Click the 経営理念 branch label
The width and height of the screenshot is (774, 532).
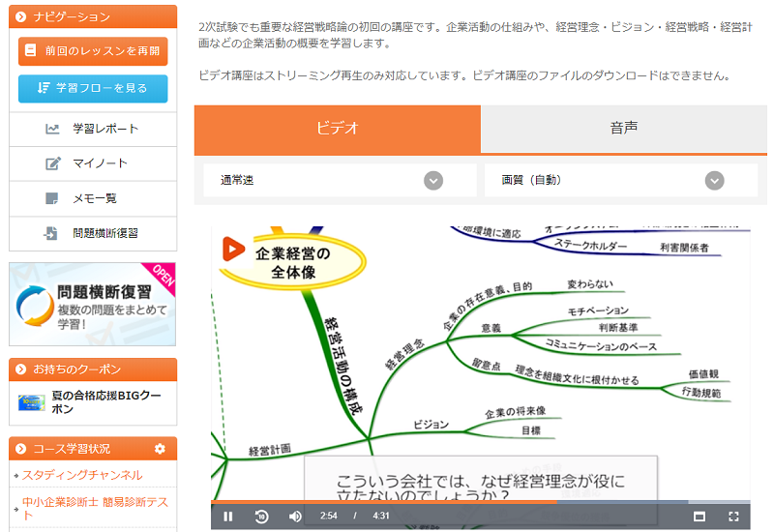tap(404, 354)
